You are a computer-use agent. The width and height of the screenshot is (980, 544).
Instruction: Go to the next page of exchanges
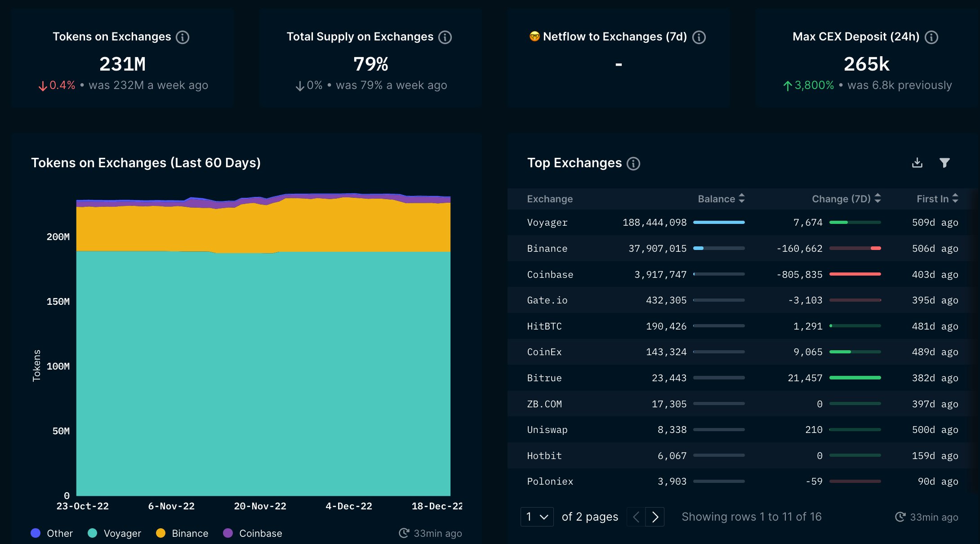click(656, 517)
